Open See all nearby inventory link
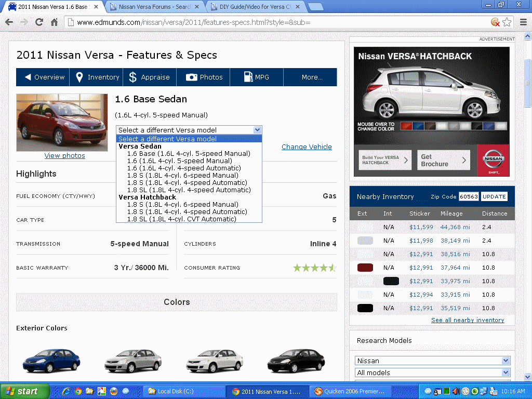 coord(468,320)
